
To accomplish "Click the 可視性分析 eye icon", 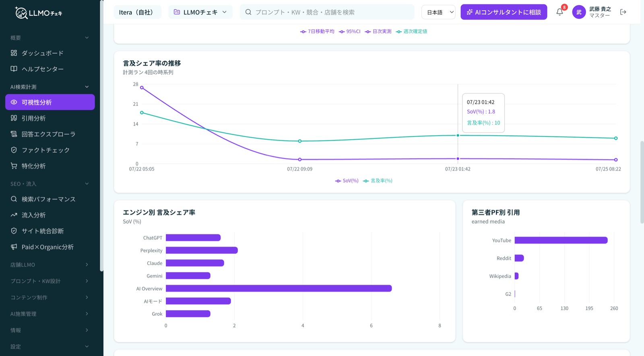I will [x=14, y=102].
